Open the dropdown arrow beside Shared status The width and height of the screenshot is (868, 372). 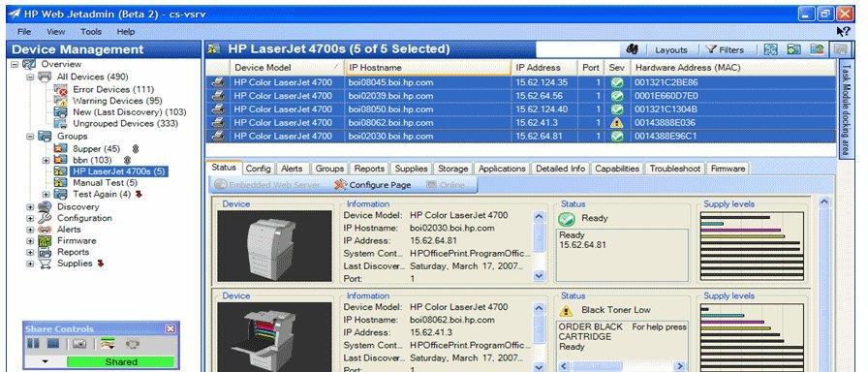coord(46,362)
